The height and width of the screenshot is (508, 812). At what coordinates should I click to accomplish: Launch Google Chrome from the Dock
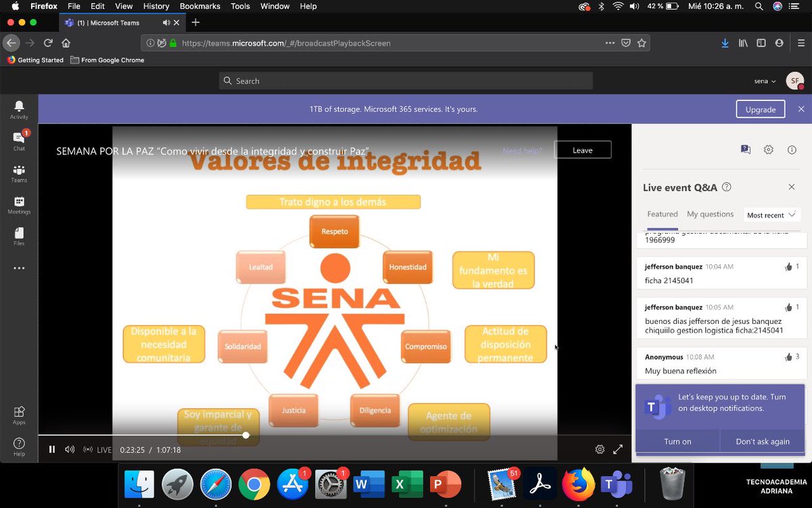tap(254, 484)
